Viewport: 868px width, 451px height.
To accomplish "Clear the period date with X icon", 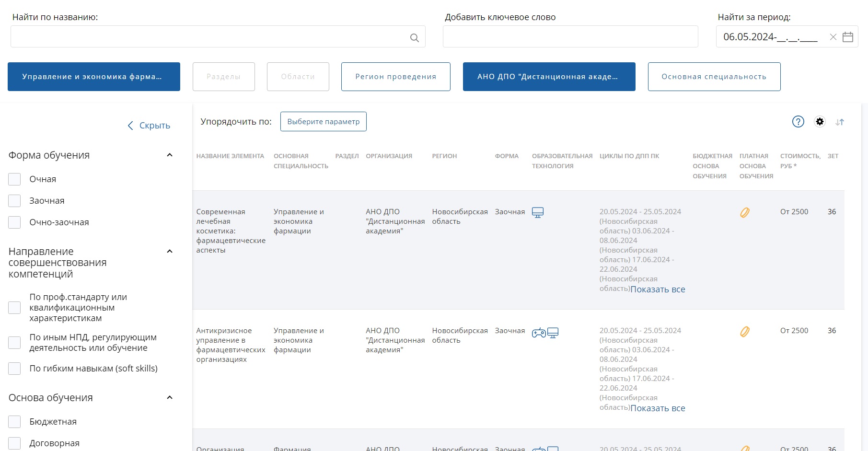I will click(833, 37).
